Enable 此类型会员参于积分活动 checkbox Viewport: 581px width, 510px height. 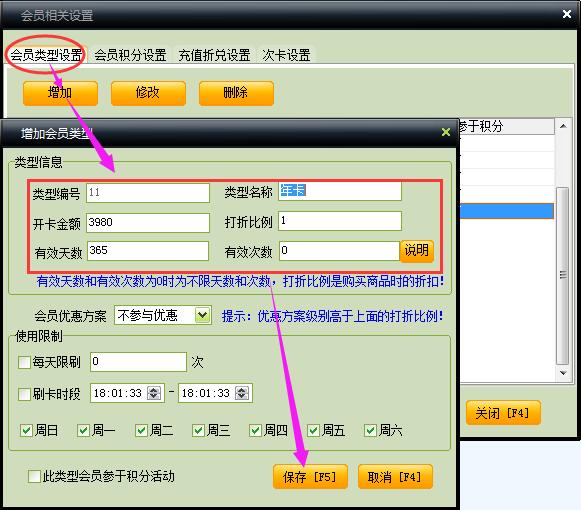pyautogui.click(x=34, y=477)
